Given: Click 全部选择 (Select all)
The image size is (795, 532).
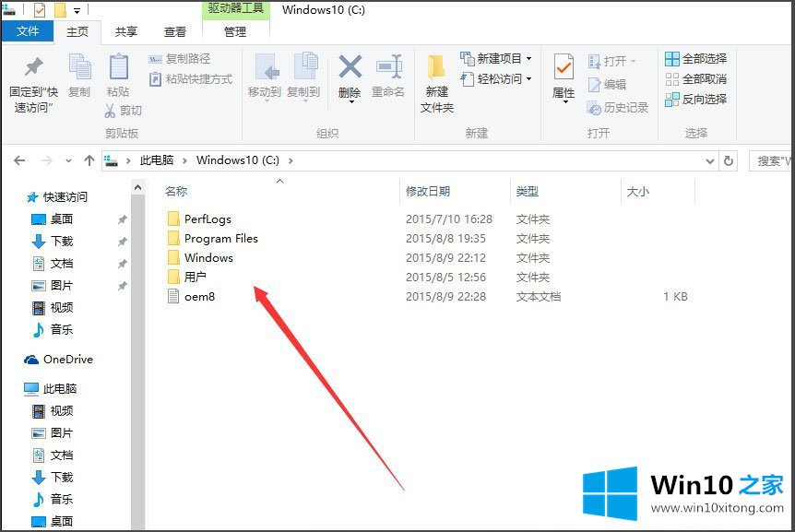Looking at the screenshot, I should click(x=696, y=59).
